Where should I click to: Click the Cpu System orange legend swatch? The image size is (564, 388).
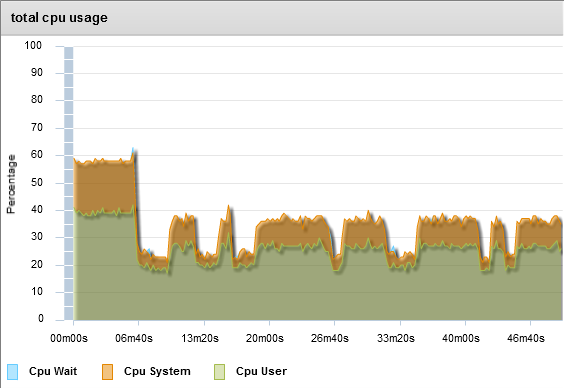pos(108,372)
